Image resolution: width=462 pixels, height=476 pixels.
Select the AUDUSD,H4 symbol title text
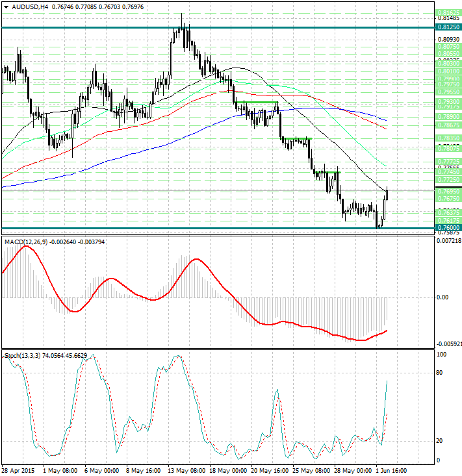pos(30,7)
